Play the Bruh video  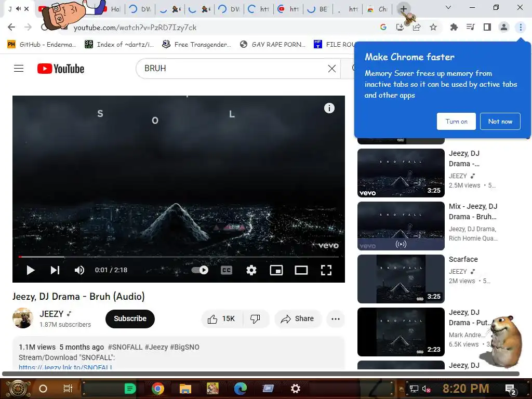pyautogui.click(x=31, y=270)
